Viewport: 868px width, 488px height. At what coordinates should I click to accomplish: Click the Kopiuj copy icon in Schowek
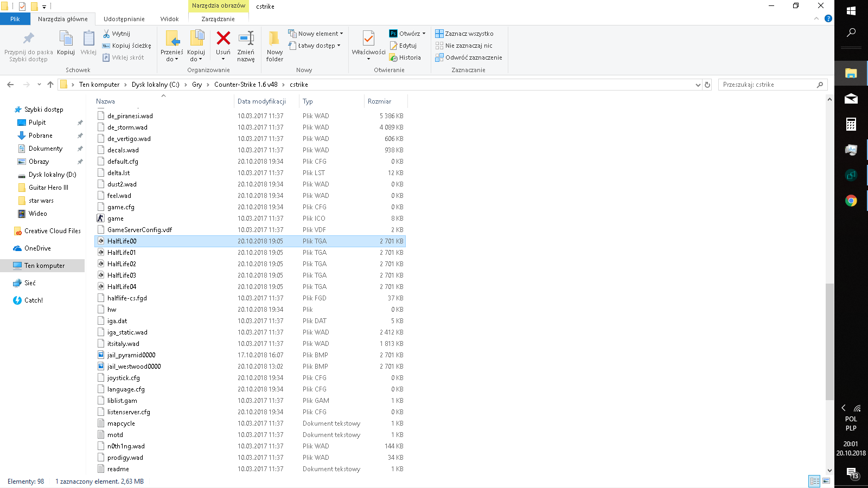(66, 39)
